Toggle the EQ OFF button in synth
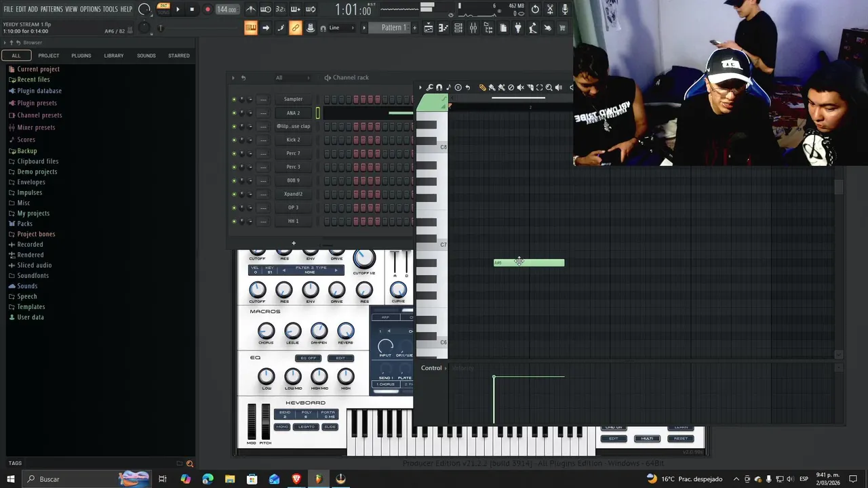Viewport: 868px width, 488px height. click(x=308, y=358)
